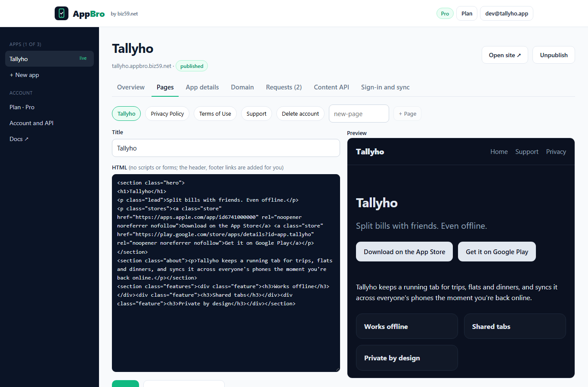
Task: Select the Pages tab
Action: pyautogui.click(x=165, y=87)
